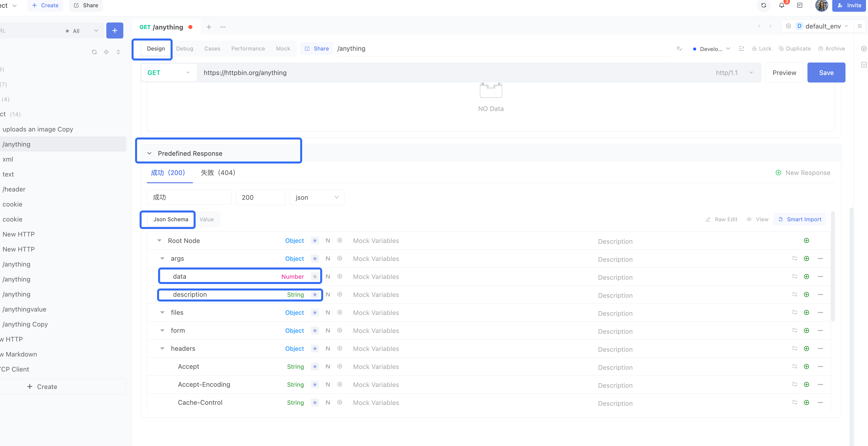868x446 pixels.
Task: Click New Response
Action: pyautogui.click(x=803, y=173)
